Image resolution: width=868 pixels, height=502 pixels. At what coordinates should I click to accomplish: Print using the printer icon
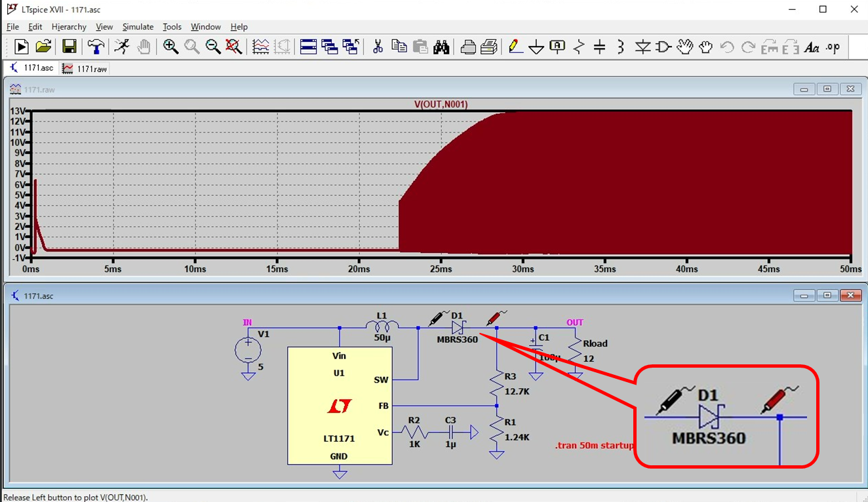(x=489, y=47)
